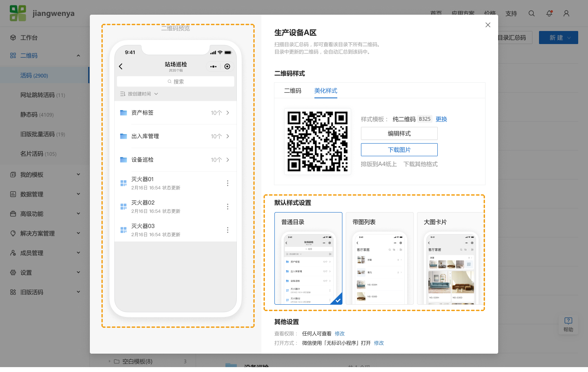Switch to the 二维码 style tab
Viewport: 588px width, 372px height.
[293, 91]
